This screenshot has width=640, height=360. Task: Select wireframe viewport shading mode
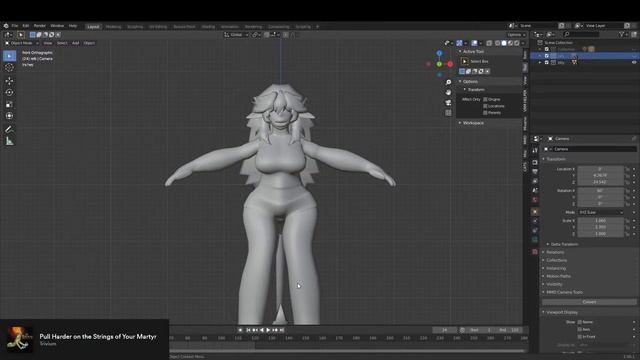coord(498,43)
